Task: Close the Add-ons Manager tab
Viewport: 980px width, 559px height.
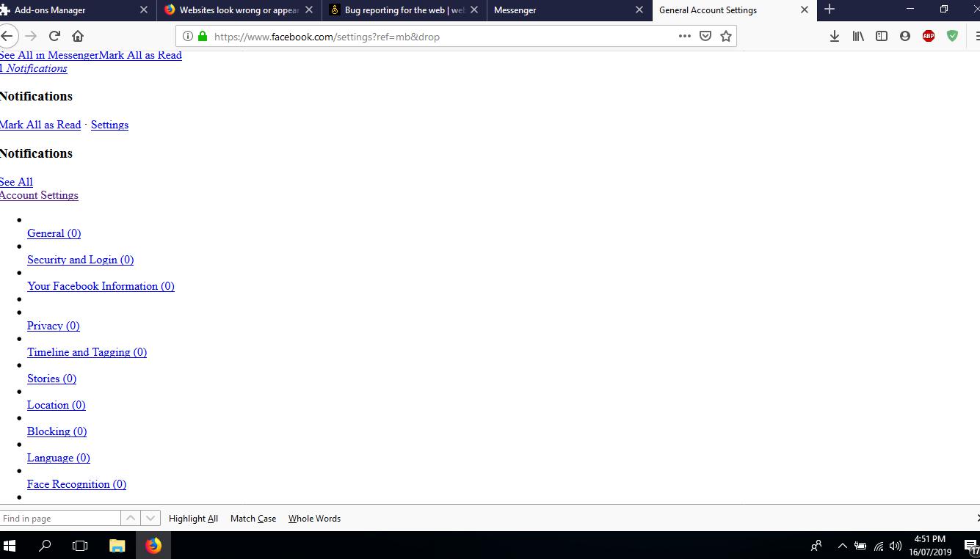Action: point(144,10)
